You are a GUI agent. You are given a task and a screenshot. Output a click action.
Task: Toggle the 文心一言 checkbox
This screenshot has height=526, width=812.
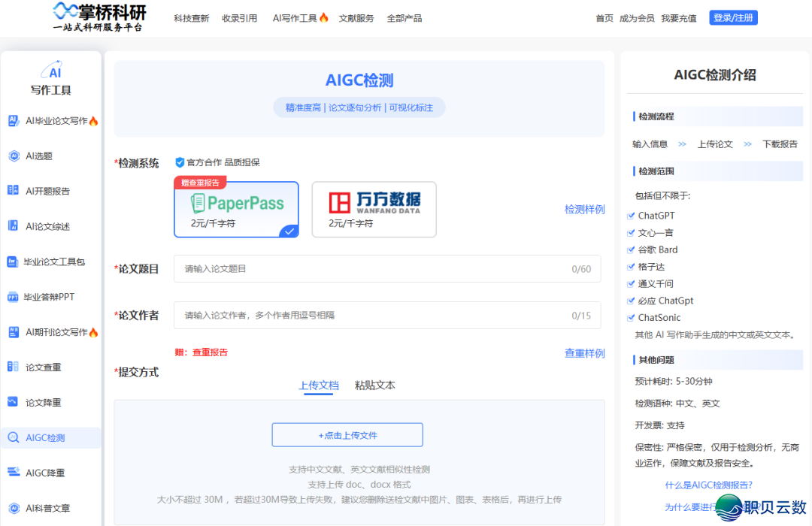click(630, 232)
